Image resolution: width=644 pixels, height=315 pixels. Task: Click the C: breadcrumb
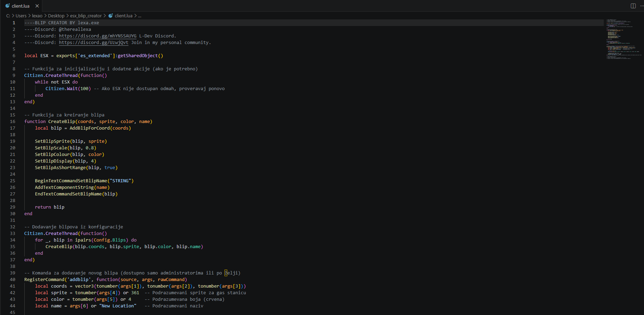[x=8, y=16]
